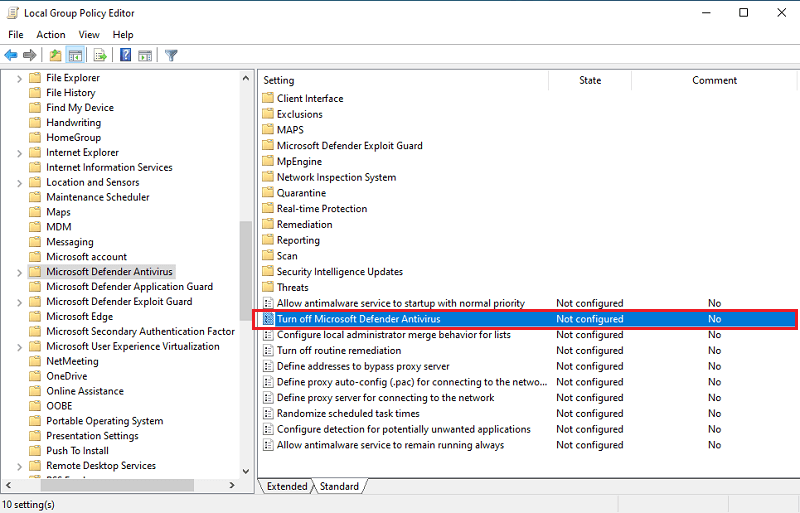This screenshot has height=513, width=800.
Task: Click the folder icon next to Maps
Action: 35,212
